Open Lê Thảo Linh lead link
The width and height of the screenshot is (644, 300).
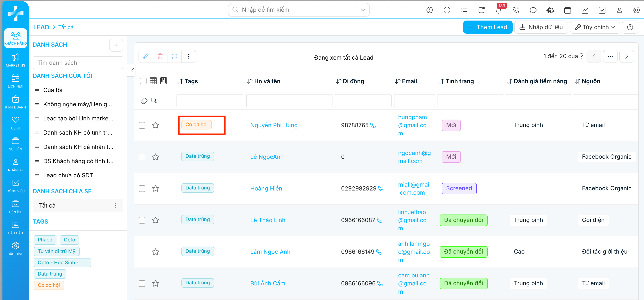tap(268, 220)
